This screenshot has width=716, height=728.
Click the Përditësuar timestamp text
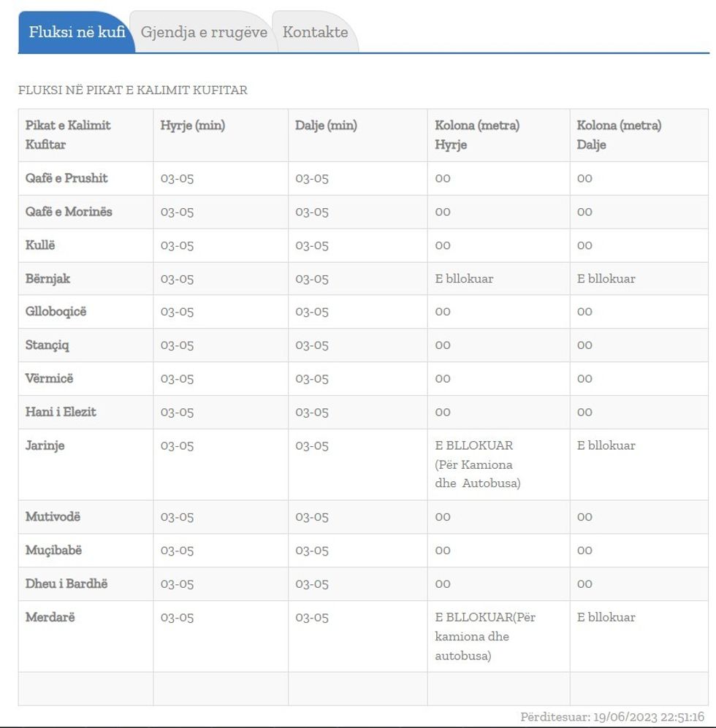tap(612, 717)
